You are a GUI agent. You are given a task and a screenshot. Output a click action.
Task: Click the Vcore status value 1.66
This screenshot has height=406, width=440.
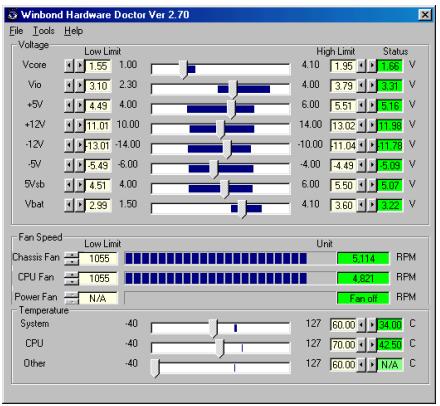tap(390, 66)
